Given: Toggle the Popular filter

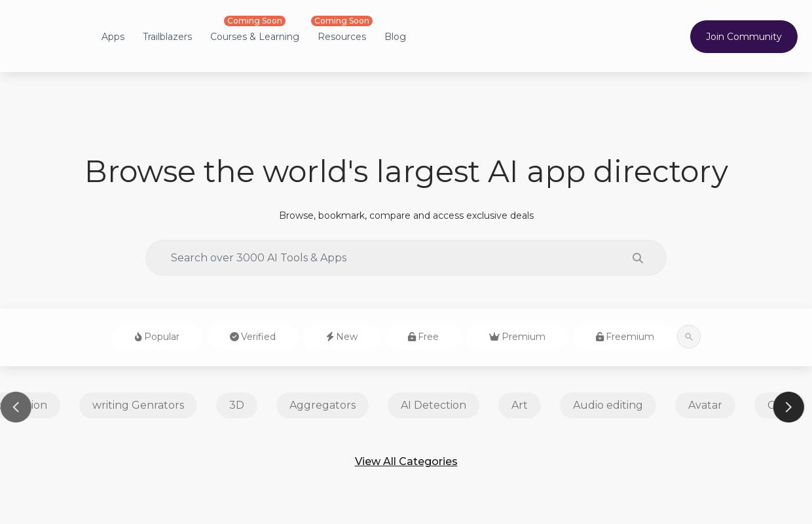Looking at the screenshot, I should (x=157, y=337).
